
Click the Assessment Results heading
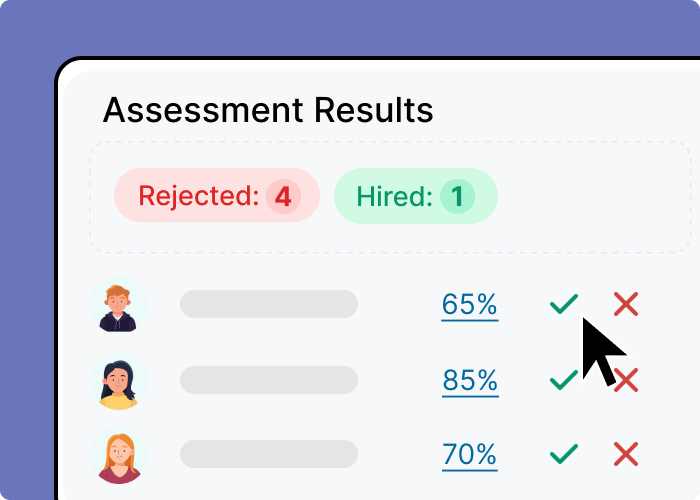(268, 109)
